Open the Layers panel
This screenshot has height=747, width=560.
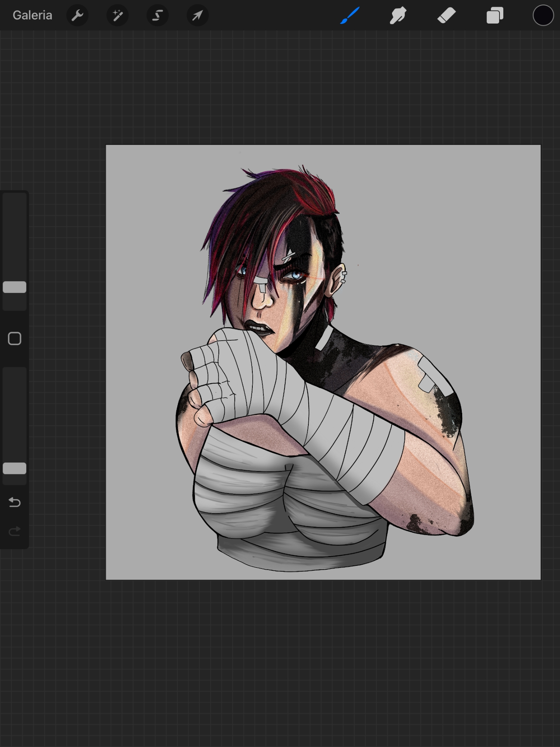point(495,16)
